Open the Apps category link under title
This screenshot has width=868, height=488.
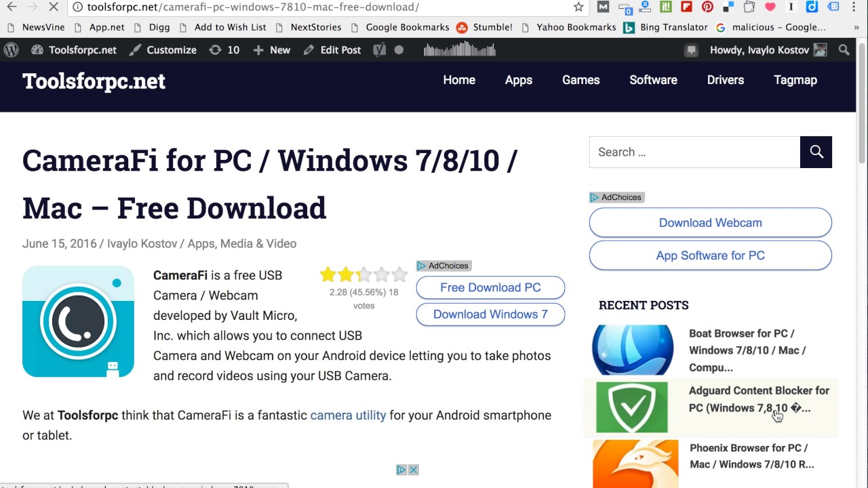201,243
